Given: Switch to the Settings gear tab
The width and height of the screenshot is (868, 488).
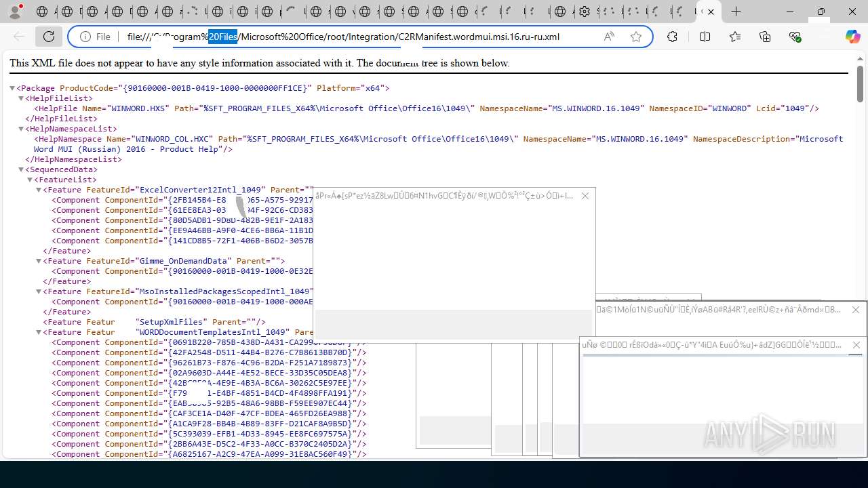Looking at the screenshot, I should coord(585,12).
